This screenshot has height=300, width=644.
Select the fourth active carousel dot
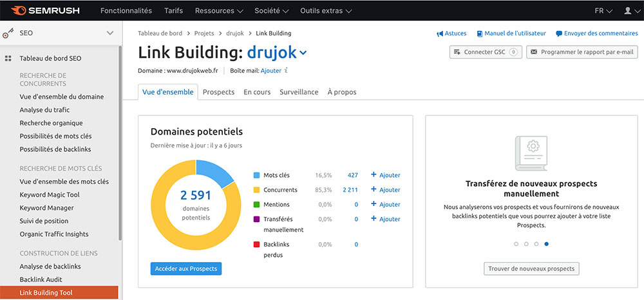point(547,244)
